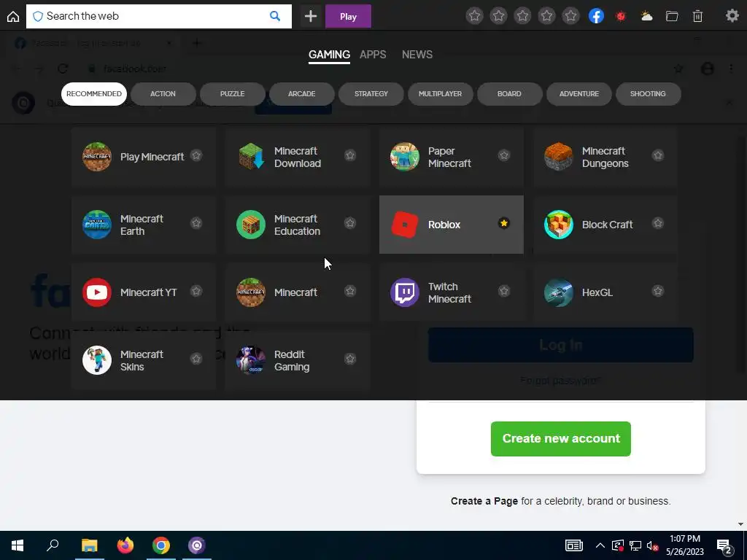Select the STRATEGY category pill
Screen dimensions: 747x560
(371, 94)
